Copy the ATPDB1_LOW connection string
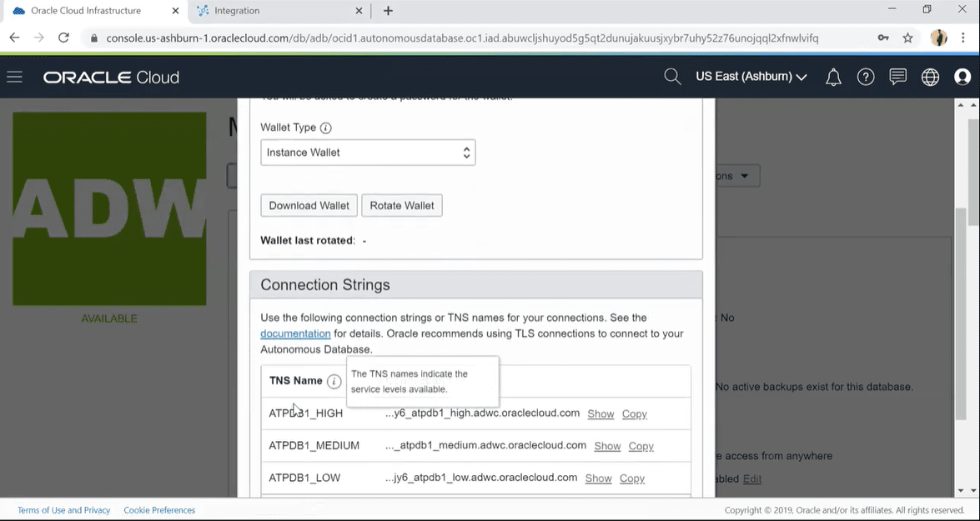The height and width of the screenshot is (521, 980). click(x=632, y=478)
